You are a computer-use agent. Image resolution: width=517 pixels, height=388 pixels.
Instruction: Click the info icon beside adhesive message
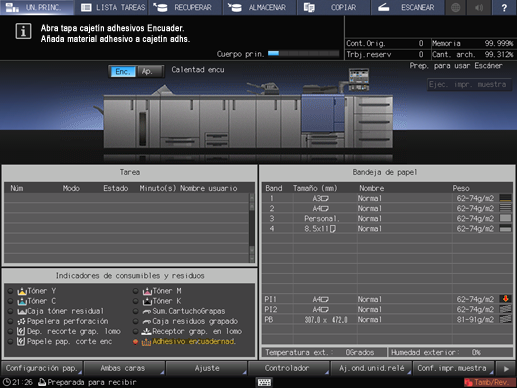tap(23, 32)
